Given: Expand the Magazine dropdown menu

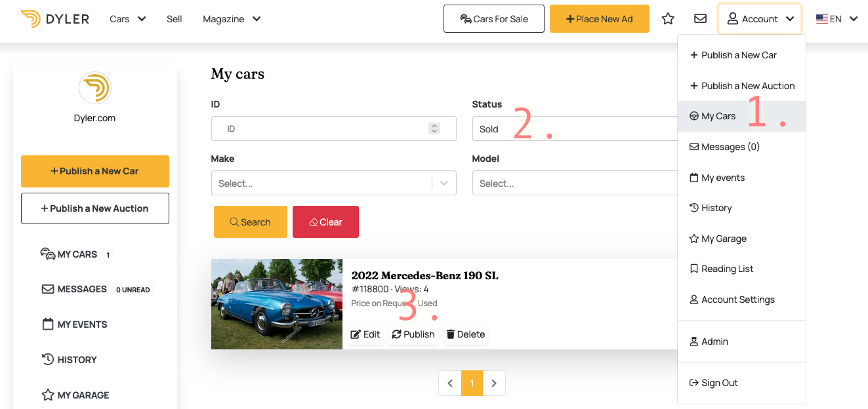Looking at the screenshot, I should [232, 19].
